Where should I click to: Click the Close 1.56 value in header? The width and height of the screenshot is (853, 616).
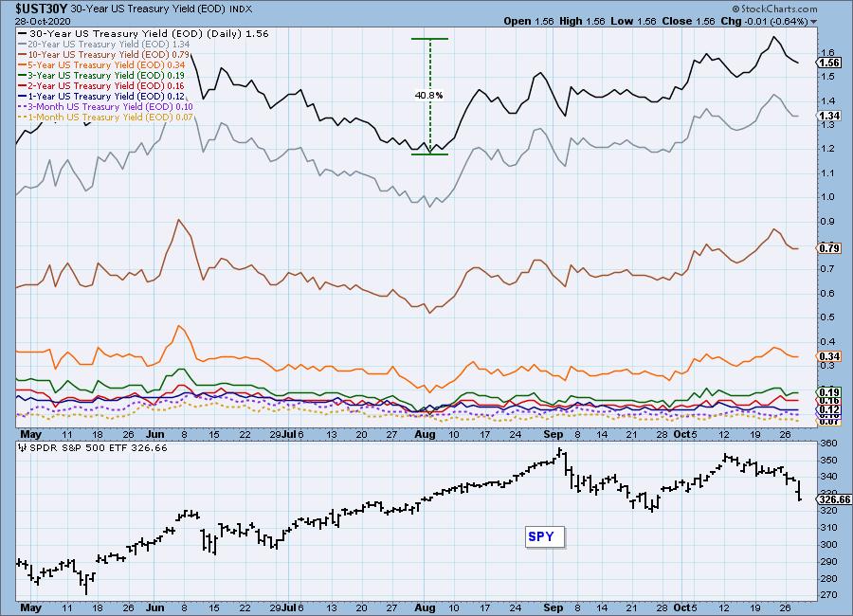[x=688, y=21]
